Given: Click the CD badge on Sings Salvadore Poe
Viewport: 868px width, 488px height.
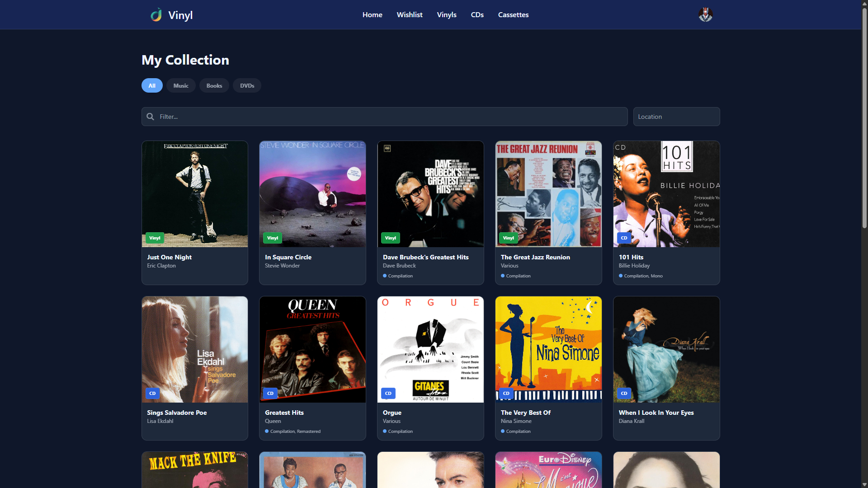Looking at the screenshot, I should pyautogui.click(x=152, y=394).
